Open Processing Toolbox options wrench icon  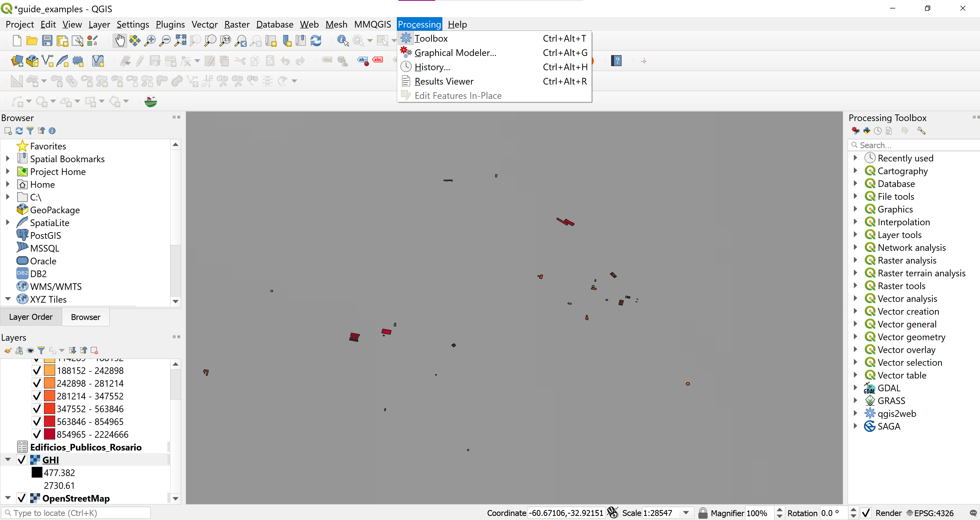tap(921, 131)
